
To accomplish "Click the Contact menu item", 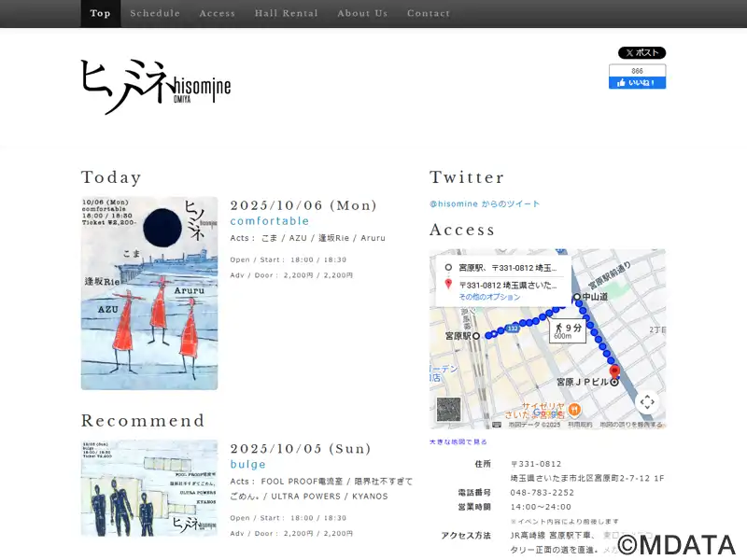I will click(429, 13).
